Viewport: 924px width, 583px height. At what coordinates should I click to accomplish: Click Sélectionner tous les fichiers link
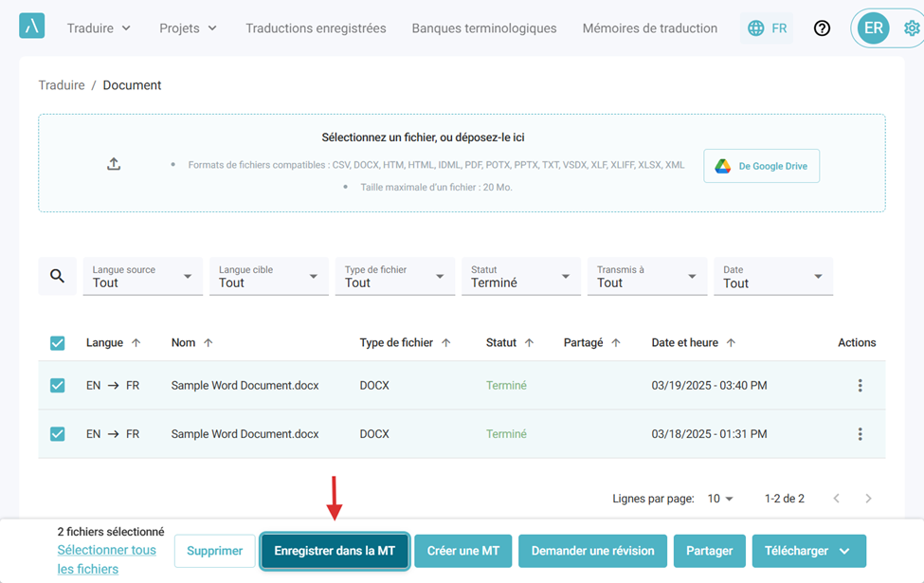(106, 559)
